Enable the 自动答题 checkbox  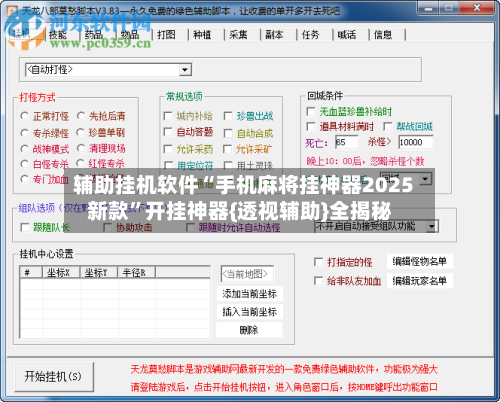[x=168, y=132]
